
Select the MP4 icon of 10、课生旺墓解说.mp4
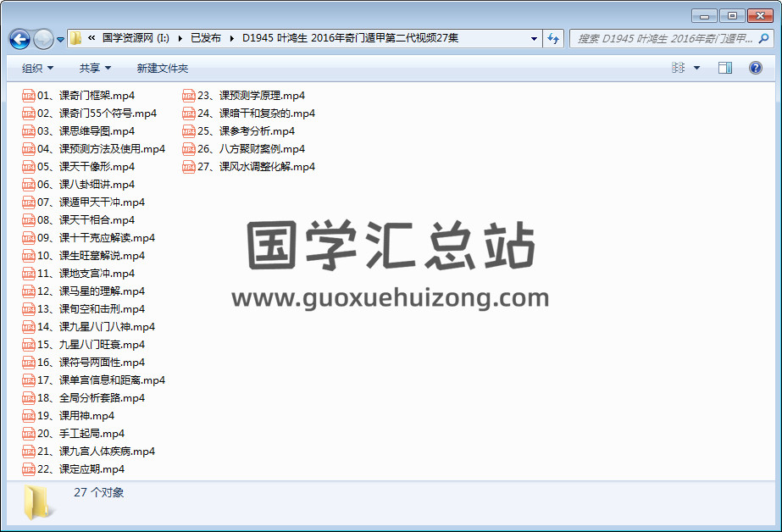29,256
